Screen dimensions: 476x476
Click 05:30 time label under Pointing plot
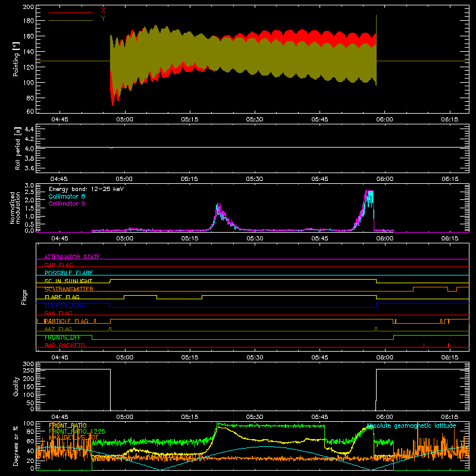255,120
